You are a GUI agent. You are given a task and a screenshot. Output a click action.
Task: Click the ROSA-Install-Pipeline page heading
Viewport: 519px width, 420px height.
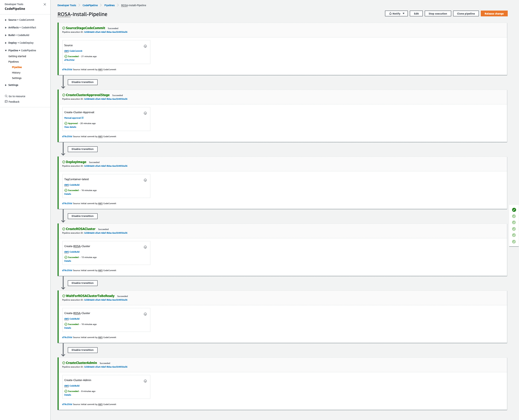click(x=82, y=14)
